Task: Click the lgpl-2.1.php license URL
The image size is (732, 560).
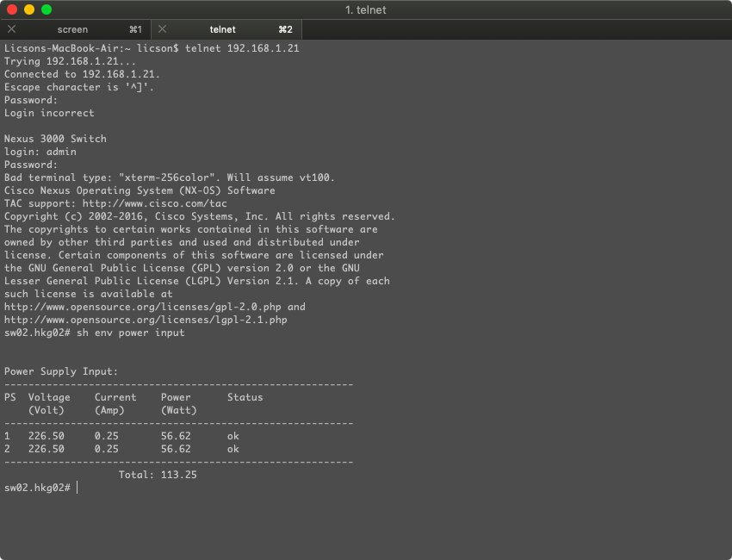Action: point(146,320)
